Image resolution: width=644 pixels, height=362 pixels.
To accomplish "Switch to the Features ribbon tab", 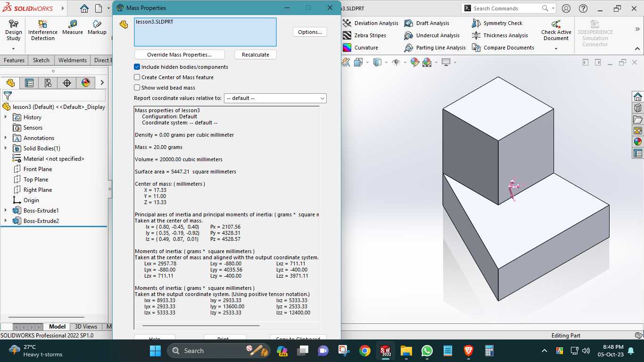I will 14,60.
